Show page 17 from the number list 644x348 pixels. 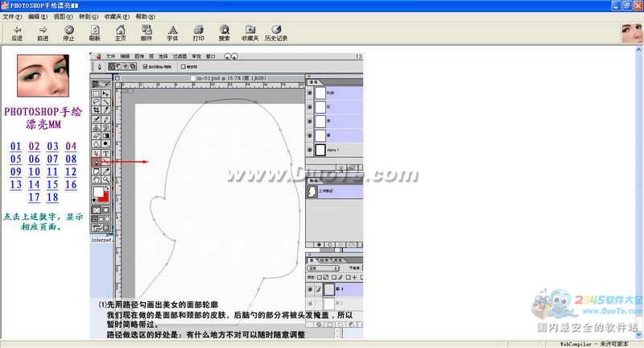(34, 197)
